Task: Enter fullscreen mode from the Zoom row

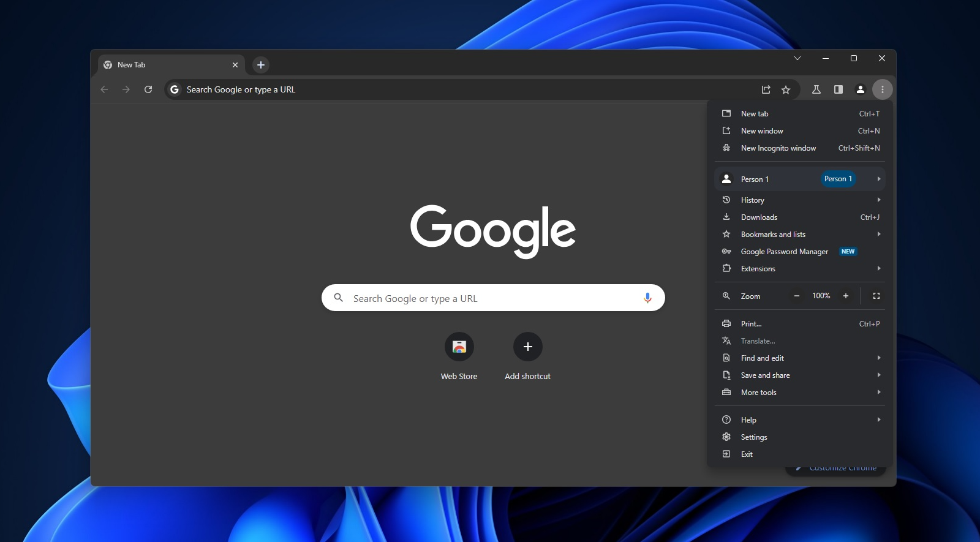Action: (x=876, y=296)
